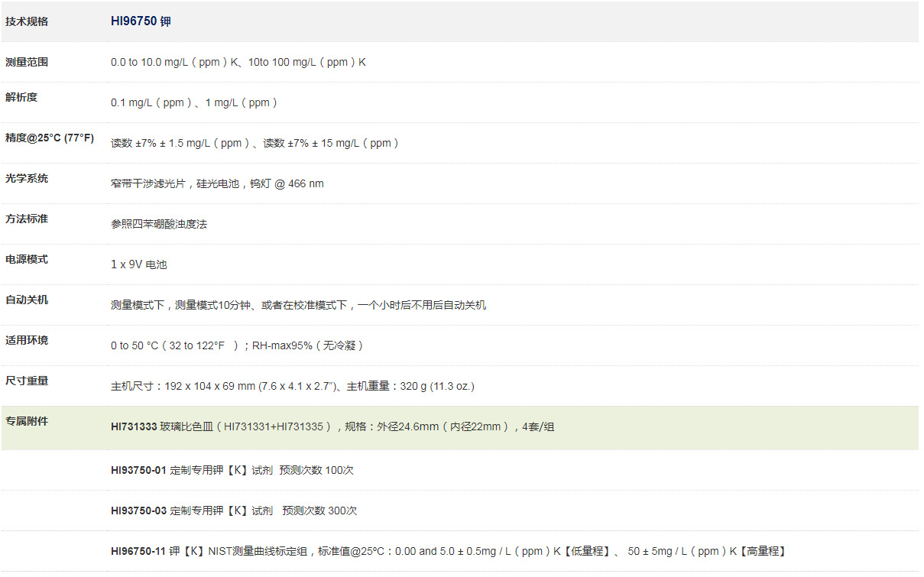Click the 主机尺寸 192 x 104 x 69 mm text
The height and width of the screenshot is (577, 924).
coord(293,386)
